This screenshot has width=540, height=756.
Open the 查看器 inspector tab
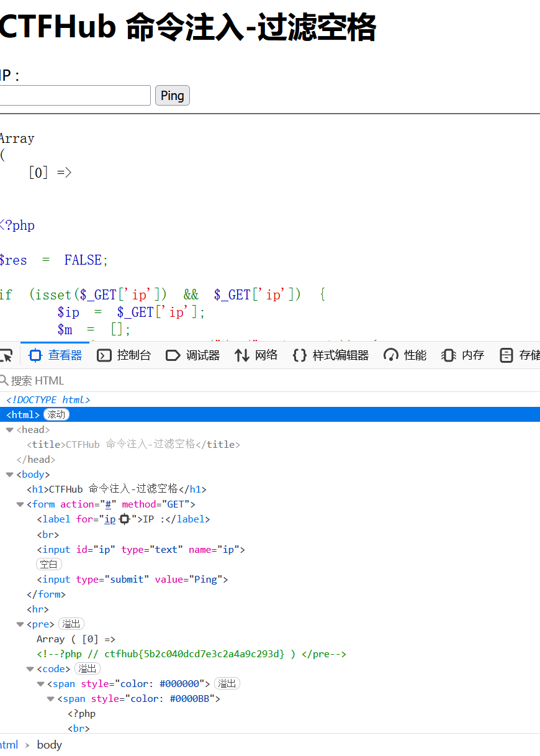click(56, 355)
